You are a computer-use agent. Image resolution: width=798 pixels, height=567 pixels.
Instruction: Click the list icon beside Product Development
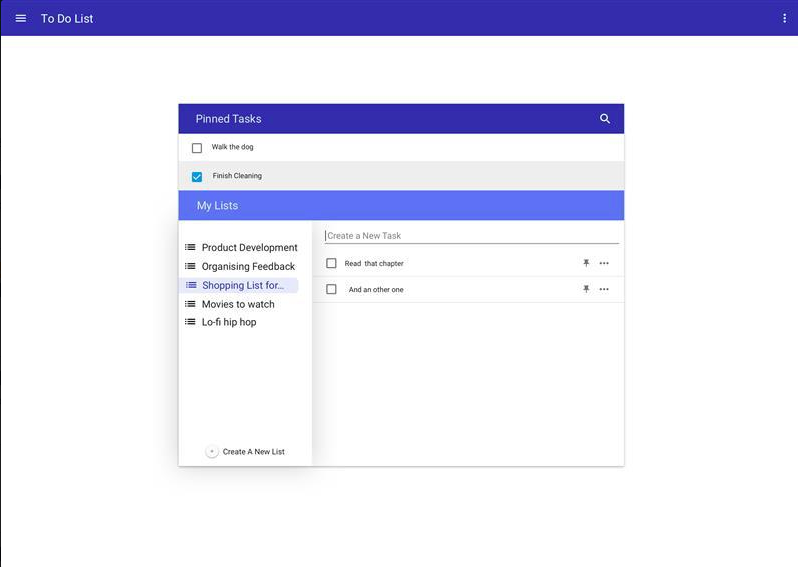[x=190, y=247]
